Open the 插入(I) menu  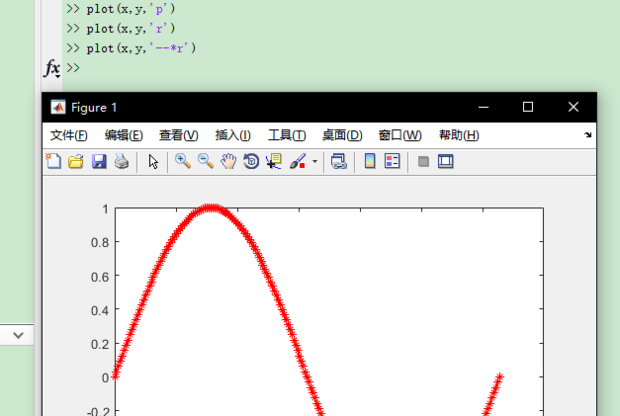(x=232, y=135)
